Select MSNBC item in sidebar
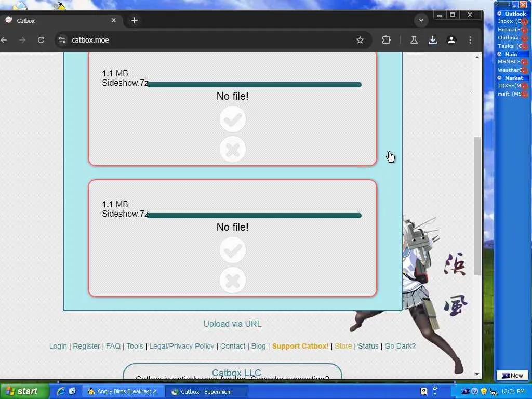The width and height of the screenshot is (532, 399). tap(512, 61)
